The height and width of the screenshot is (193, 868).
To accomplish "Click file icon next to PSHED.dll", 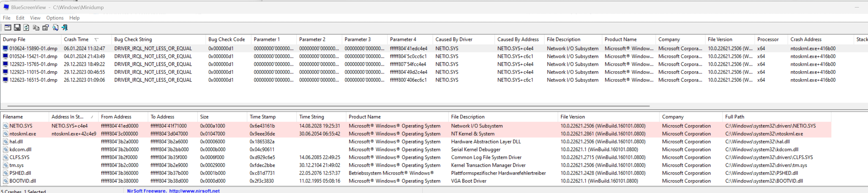I will 6,173.
